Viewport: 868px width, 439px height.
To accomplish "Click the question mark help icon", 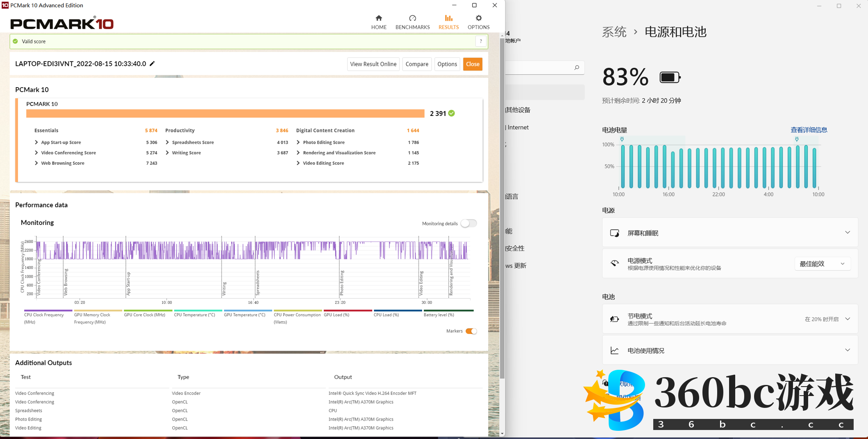I will tap(481, 41).
